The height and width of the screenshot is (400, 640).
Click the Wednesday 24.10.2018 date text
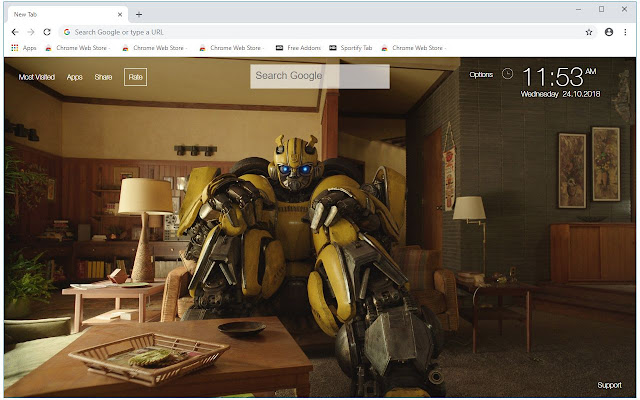(x=560, y=94)
